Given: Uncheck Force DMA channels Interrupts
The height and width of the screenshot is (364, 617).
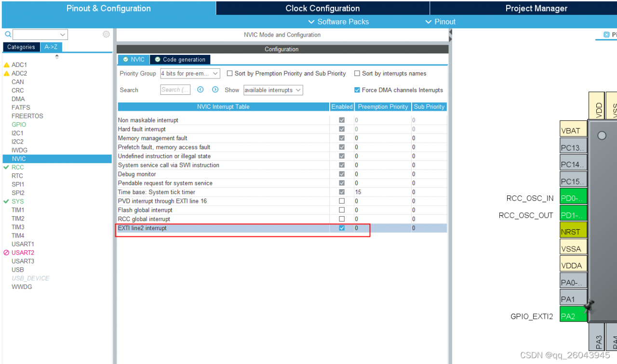Looking at the screenshot, I should click(357, 90).
